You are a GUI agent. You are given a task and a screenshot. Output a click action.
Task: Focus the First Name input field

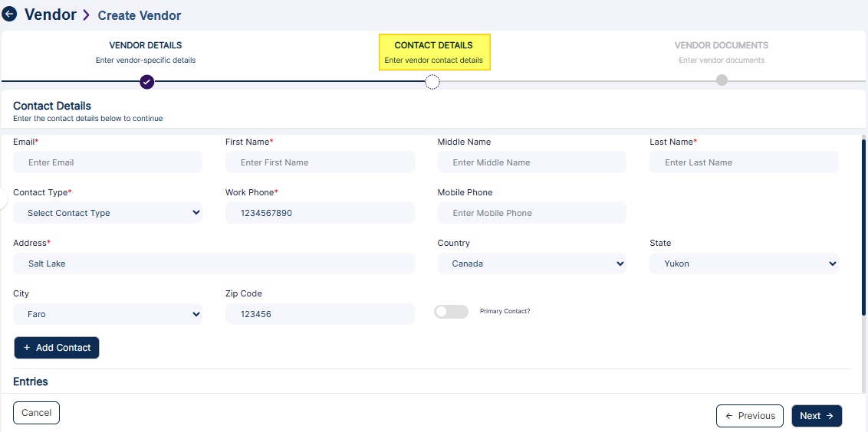tap(320, 162)
